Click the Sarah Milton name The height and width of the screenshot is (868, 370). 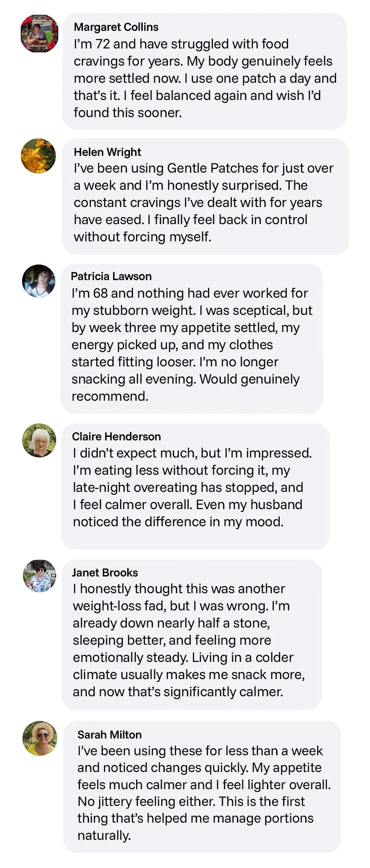tap(110, 735)
